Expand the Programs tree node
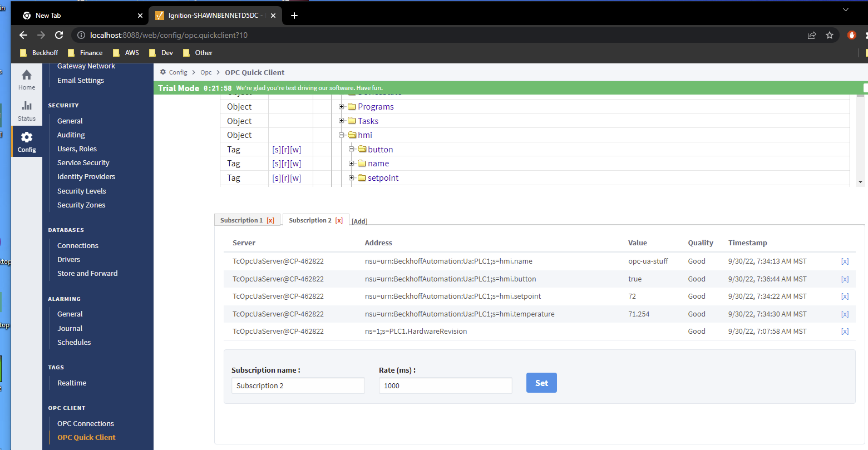 click(342, 106)
